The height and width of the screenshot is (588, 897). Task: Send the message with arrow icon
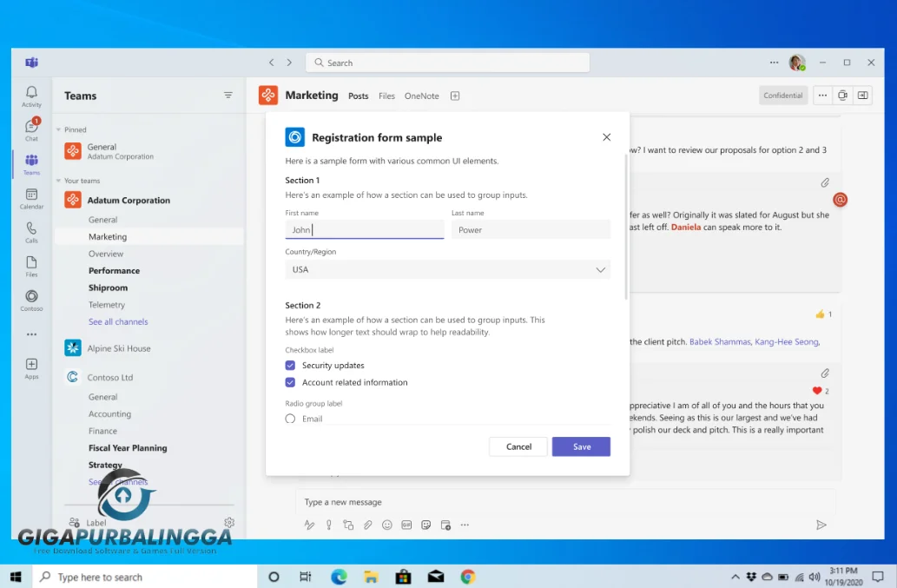coord(821,525)
